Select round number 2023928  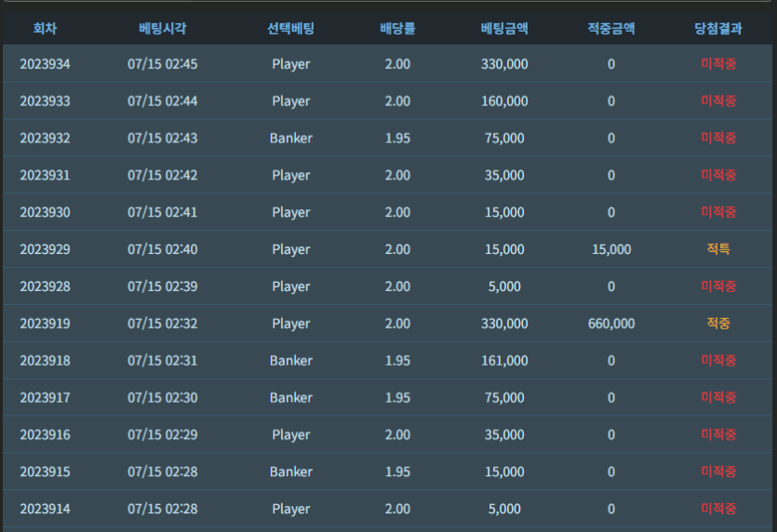[x=45, y=286]
